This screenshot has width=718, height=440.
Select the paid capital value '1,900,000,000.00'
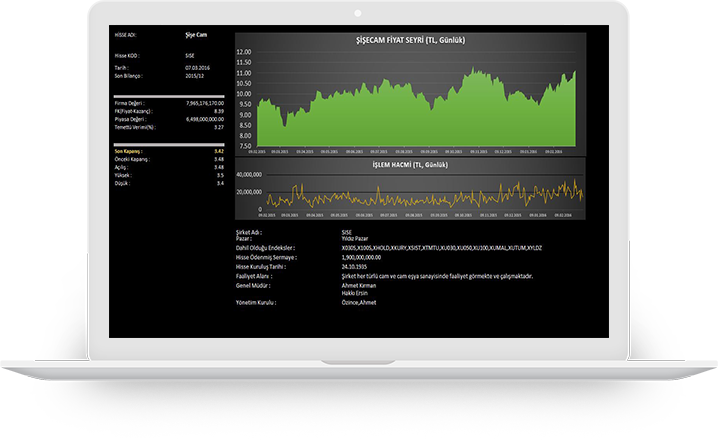click(361, 258)
